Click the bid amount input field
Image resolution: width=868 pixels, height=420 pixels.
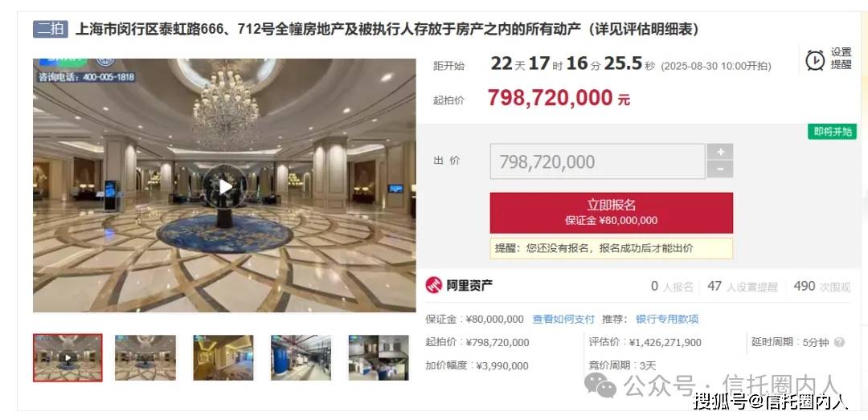(597, 161)
